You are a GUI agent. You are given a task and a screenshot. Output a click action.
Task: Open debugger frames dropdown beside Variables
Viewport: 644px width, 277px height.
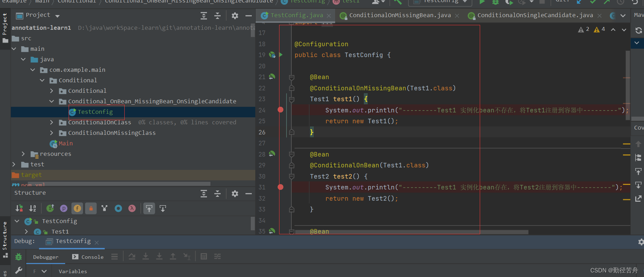click(44, 271)
